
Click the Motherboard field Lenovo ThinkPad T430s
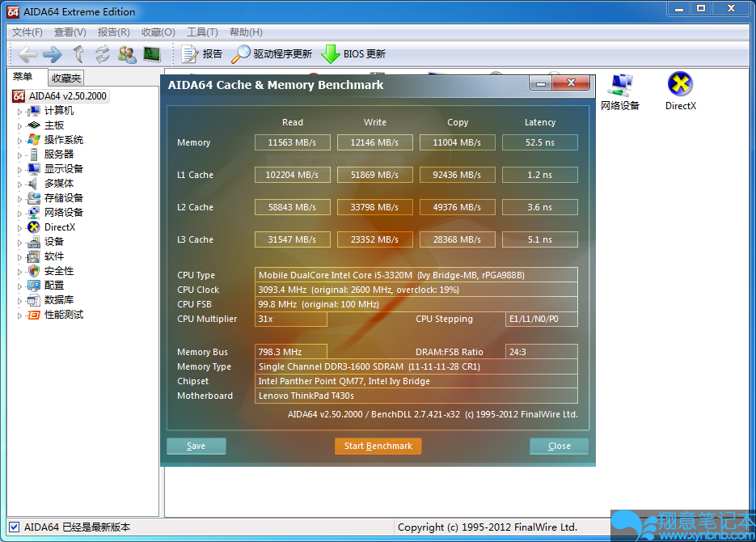tap(416, 396)
